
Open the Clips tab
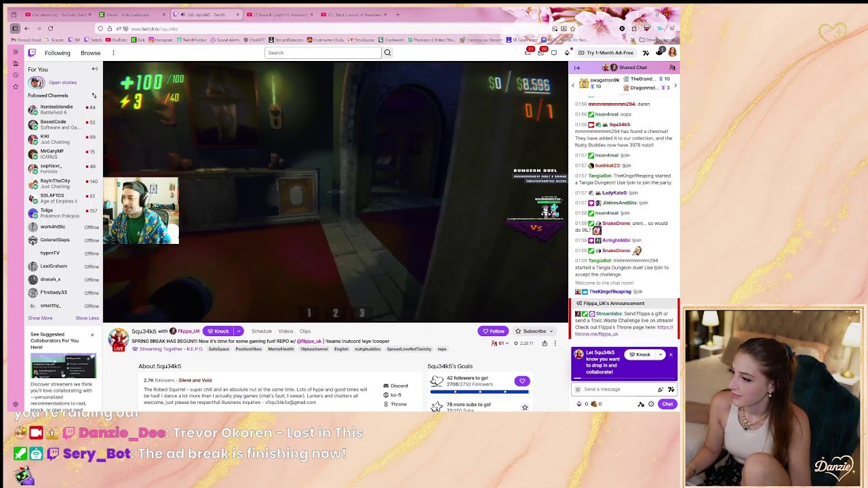point(305,331)
